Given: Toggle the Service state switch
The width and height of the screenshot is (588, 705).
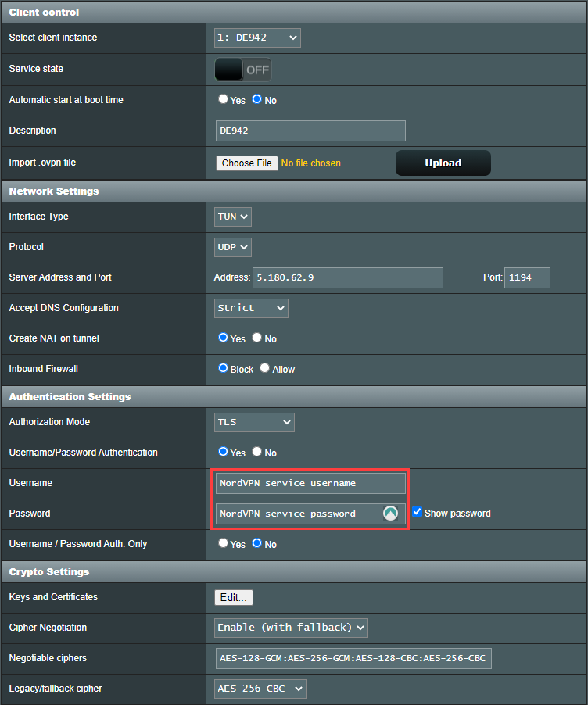Looking at the screenshot, I should [x=243, y=70].
